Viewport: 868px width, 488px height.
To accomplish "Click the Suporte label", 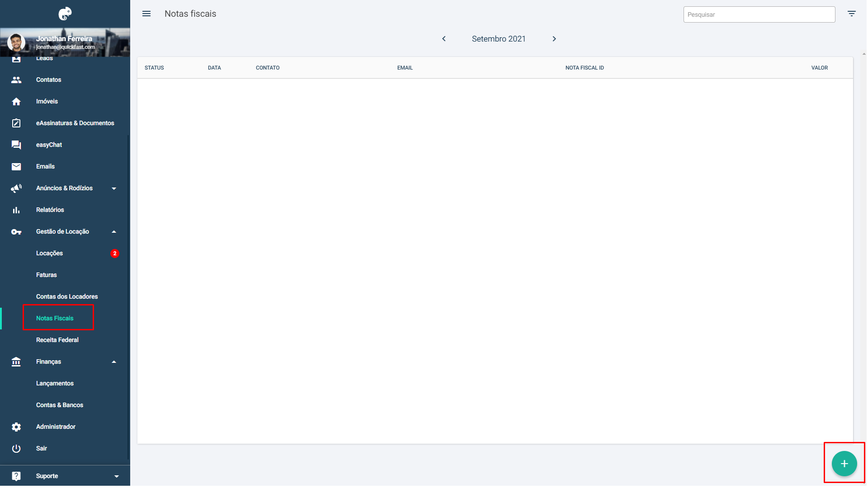I will coord(47,476).
